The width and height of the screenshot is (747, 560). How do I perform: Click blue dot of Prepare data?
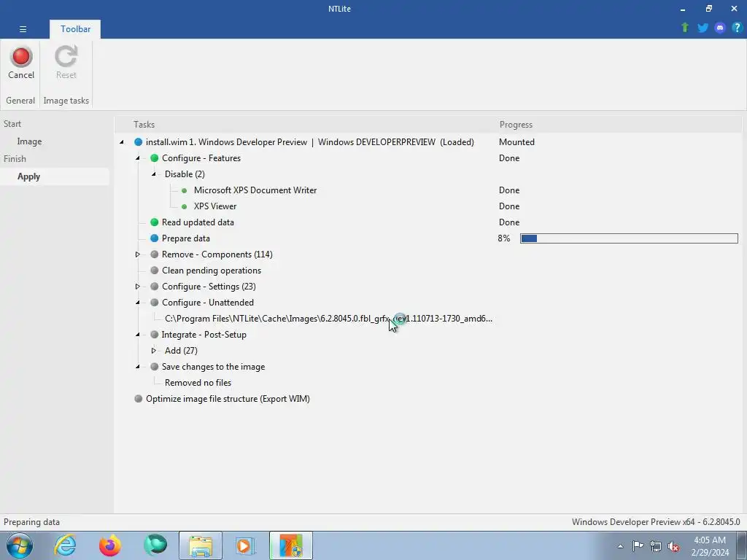pyautogui.click(x=155, y=238)
